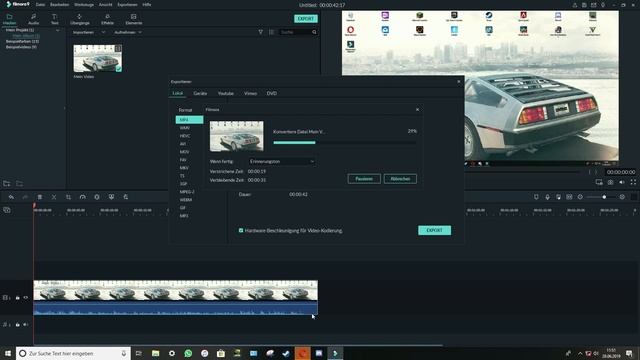
Task: Open the Effekte tab
Action: point(107,19)
